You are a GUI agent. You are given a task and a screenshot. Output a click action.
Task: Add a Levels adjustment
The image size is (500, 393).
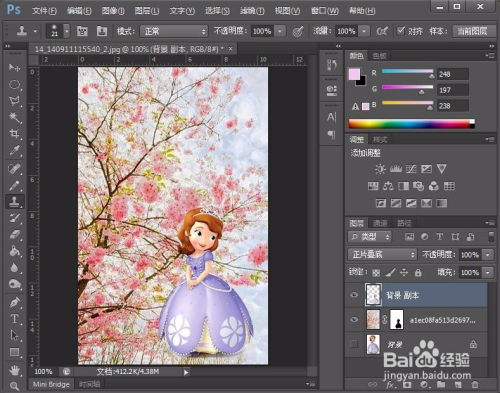[396, 169]
